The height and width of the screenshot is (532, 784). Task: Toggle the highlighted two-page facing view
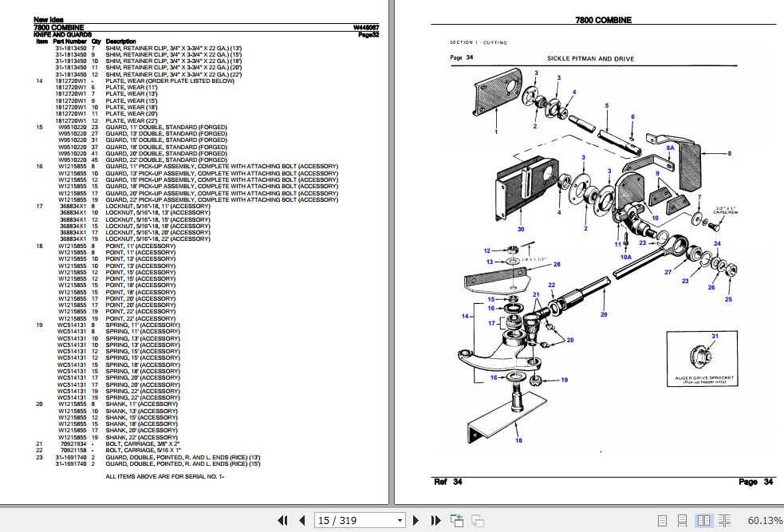705,519
